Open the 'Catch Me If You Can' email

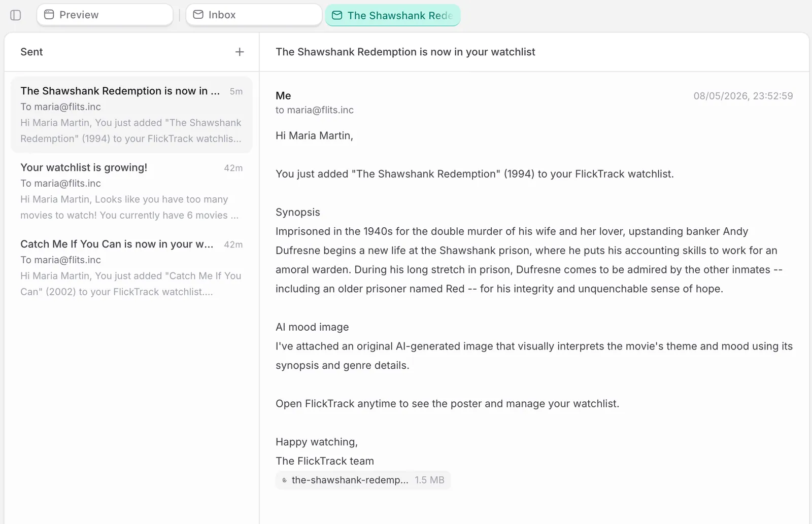[x=131, y=268]
